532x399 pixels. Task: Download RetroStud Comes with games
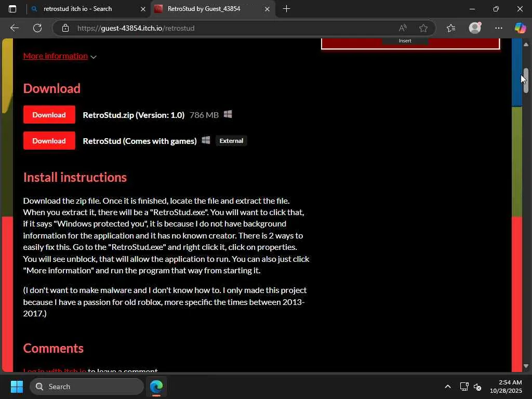coord(49,141)
